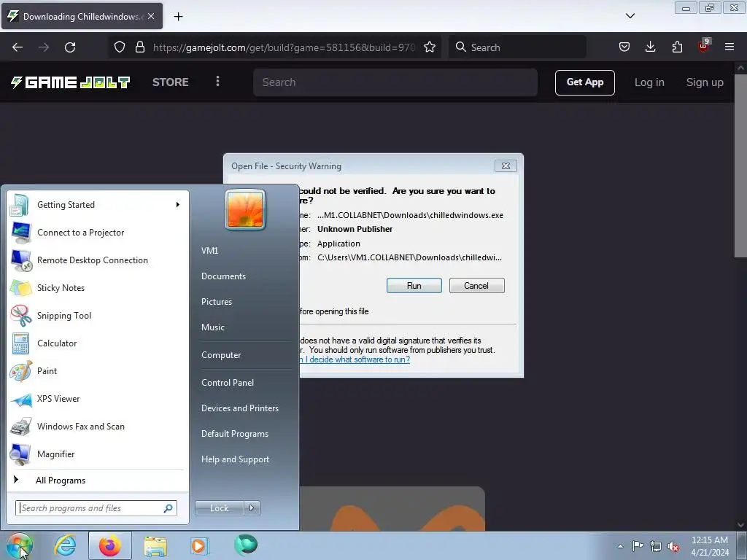This screenshot has width=747, height=560.
Task: Open XPS Viewer
Action: point(98,399)
